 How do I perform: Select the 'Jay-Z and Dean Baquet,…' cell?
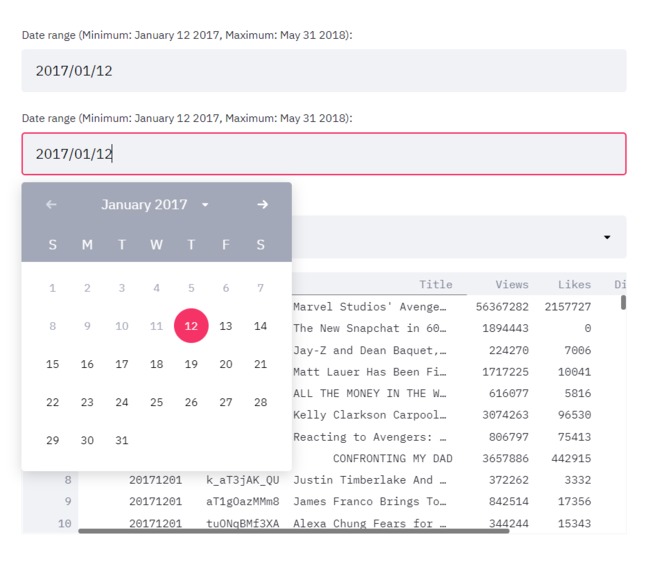(x=370, y=350)
